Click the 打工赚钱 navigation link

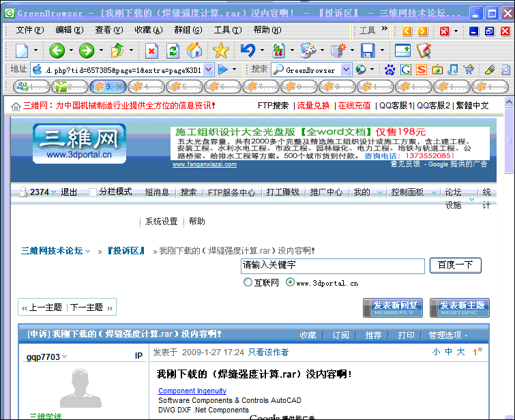pyautogui.click(x=282, y=192)
